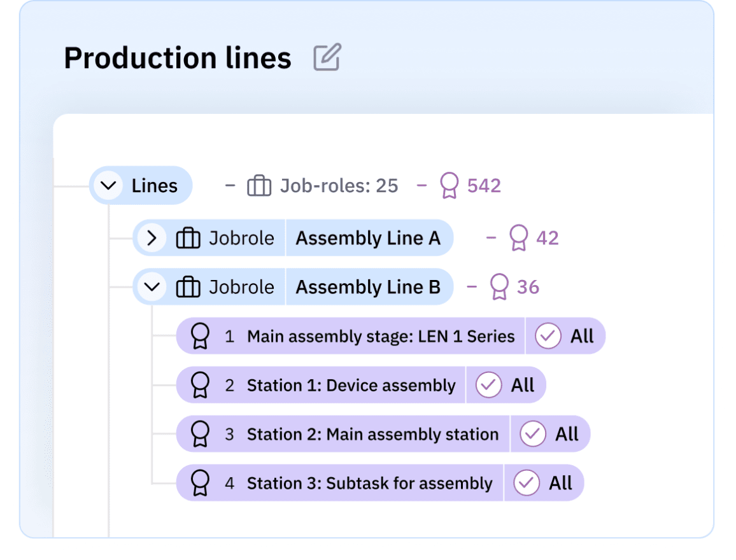Open the Assembly Line A label

368,238
